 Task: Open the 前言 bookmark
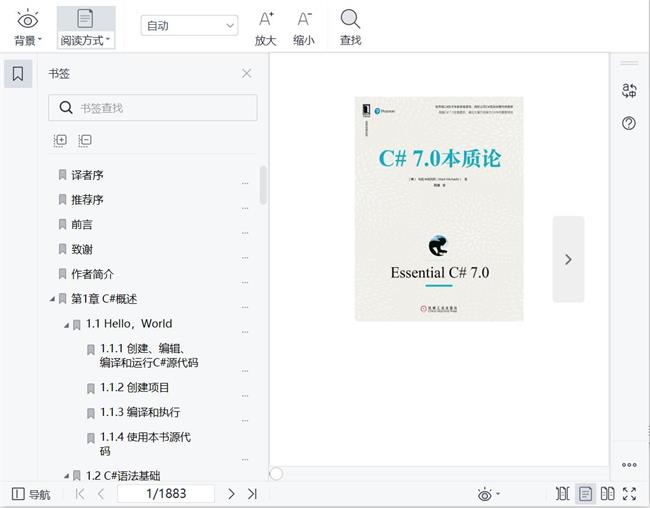82,224
